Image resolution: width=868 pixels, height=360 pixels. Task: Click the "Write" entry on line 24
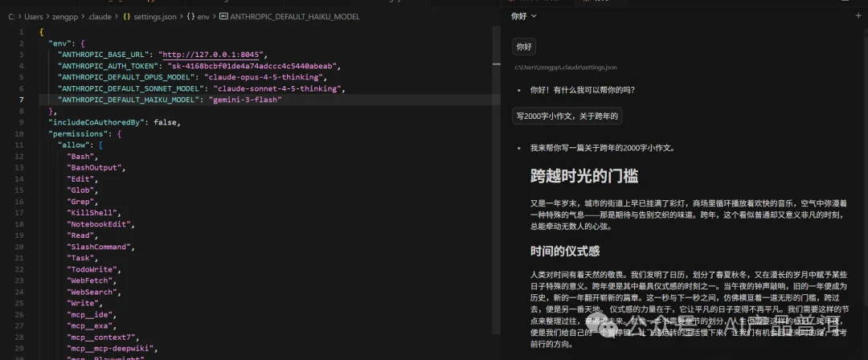pos(83,303)
